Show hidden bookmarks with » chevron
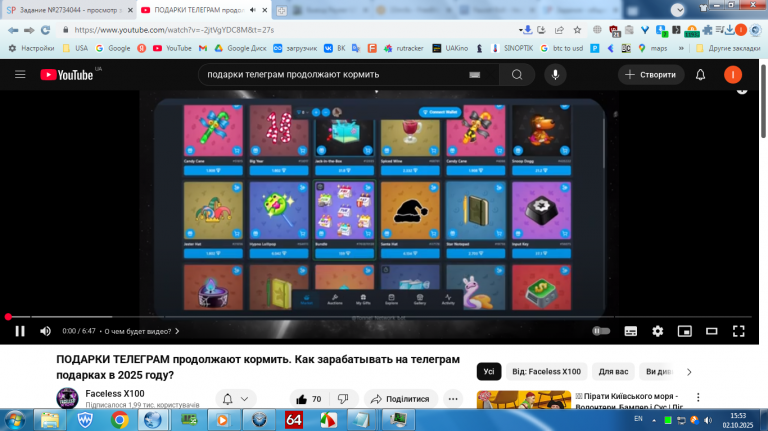Viewport: 768px width, 431px height. pyautogui.click(x=681, y=48)
